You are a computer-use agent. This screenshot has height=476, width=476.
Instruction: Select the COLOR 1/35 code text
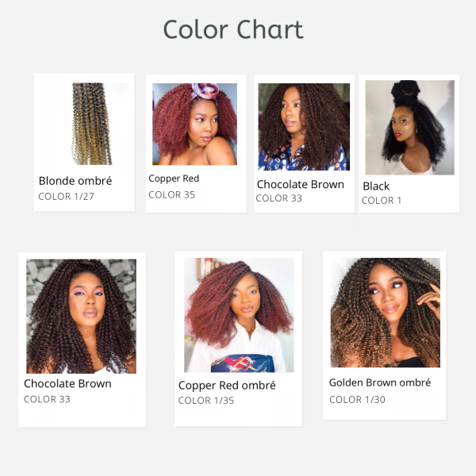click(206, 401)
